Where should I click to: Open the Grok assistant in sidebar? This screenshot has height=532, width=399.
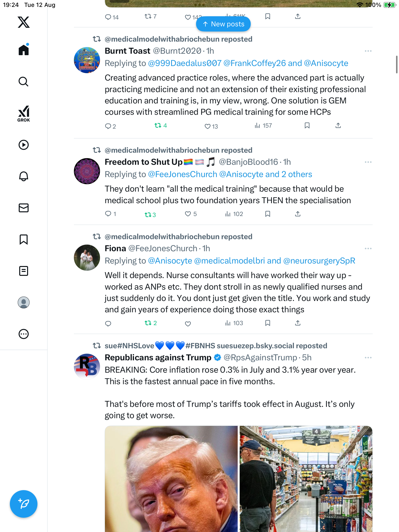click(24, 114)
